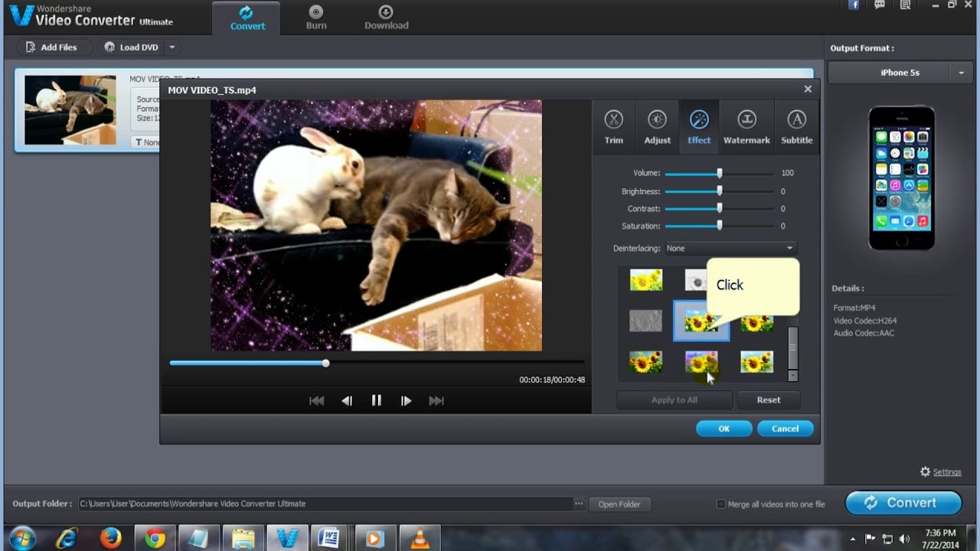Image resolution: width=980 pixels, height=551 pixels.
Task: Select the plain sunflower effect thumbnail in the top row
Action: pyautogui.click(x=645, y=280)
